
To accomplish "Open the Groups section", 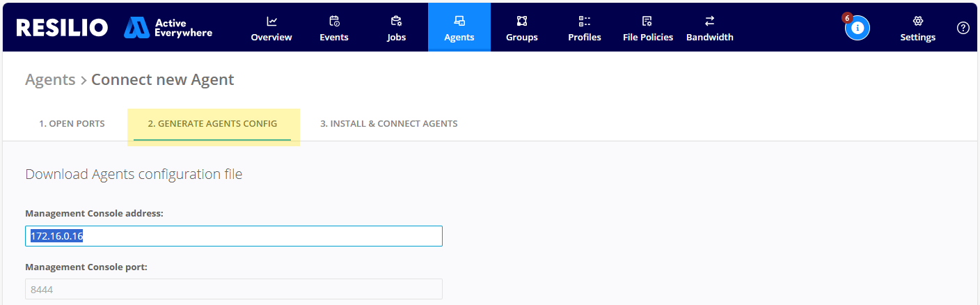I will 521,28.
